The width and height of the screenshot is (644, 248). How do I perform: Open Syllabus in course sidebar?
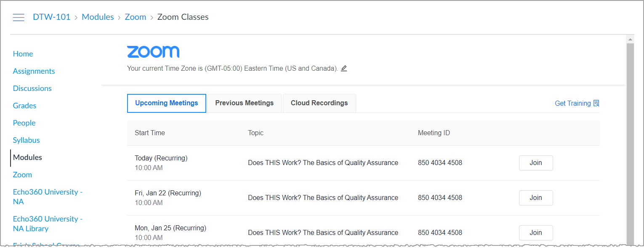coord(26,140)
